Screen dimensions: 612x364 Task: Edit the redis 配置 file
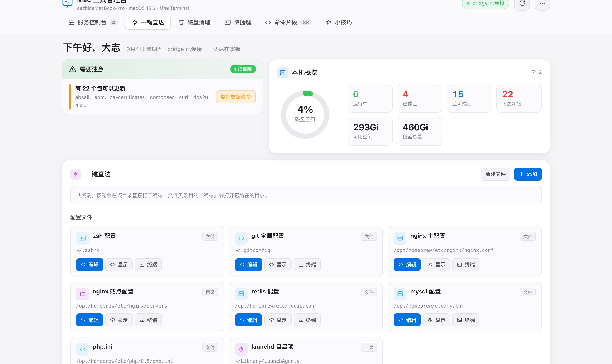[249, 320]
